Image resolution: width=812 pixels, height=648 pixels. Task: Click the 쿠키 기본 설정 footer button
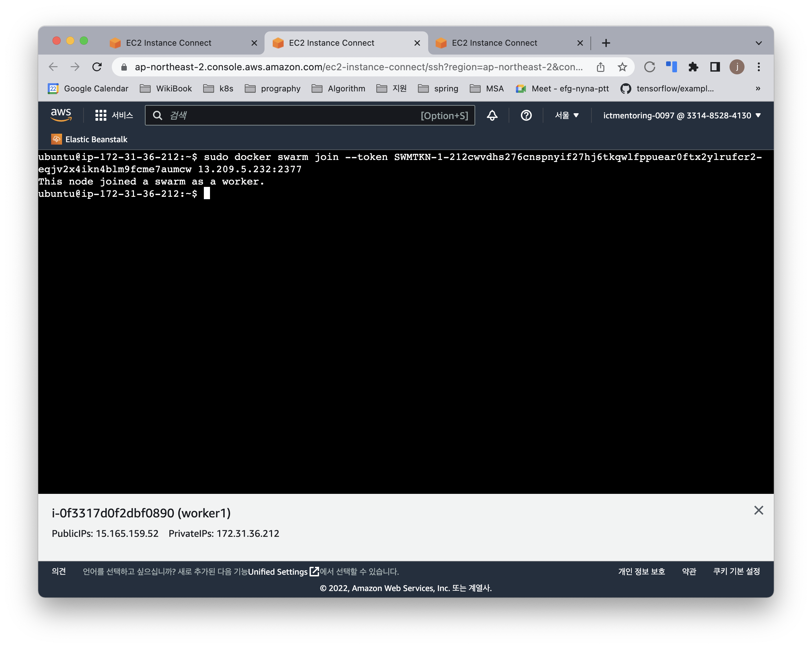736,571
